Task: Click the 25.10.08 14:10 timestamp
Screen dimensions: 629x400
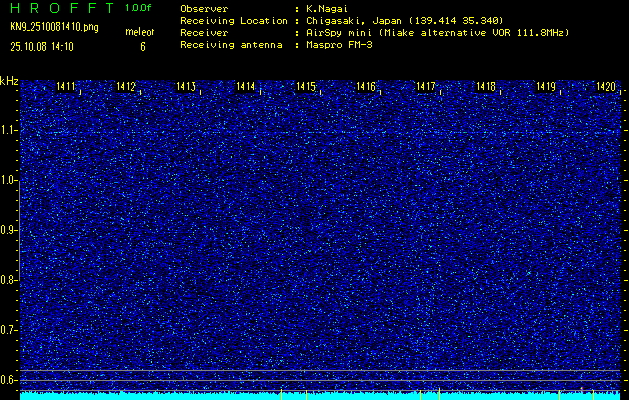Action: (45, 46)
